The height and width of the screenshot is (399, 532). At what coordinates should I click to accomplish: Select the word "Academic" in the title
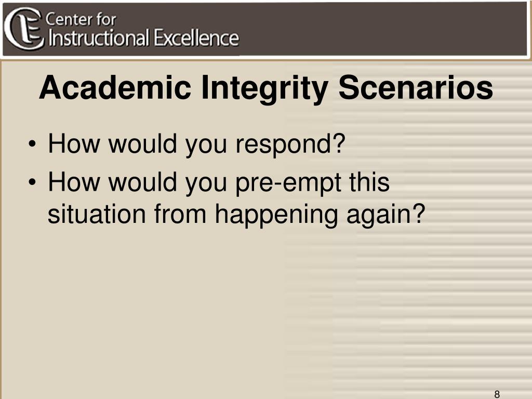click(115, 87)
